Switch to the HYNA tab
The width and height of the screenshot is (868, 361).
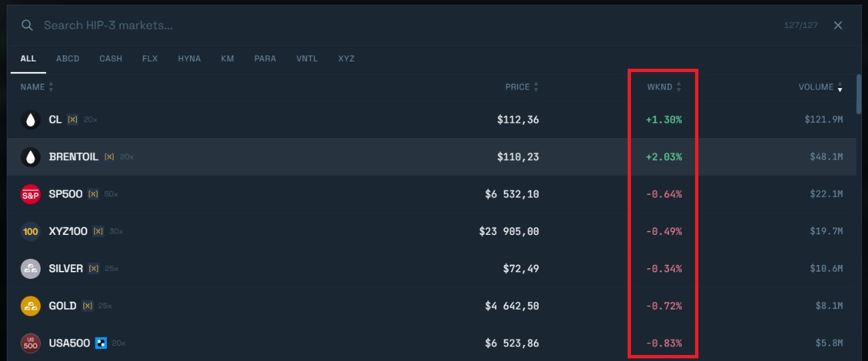[189, 59]
